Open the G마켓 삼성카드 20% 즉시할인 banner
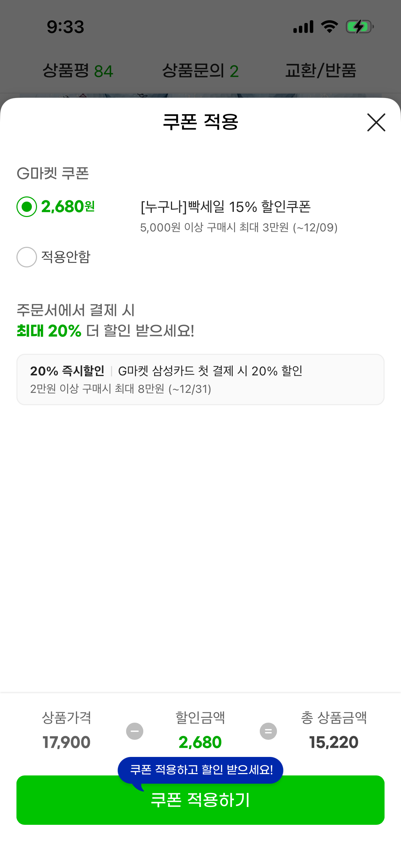Viewport: 401px width, 868px height. pos(200,379)
